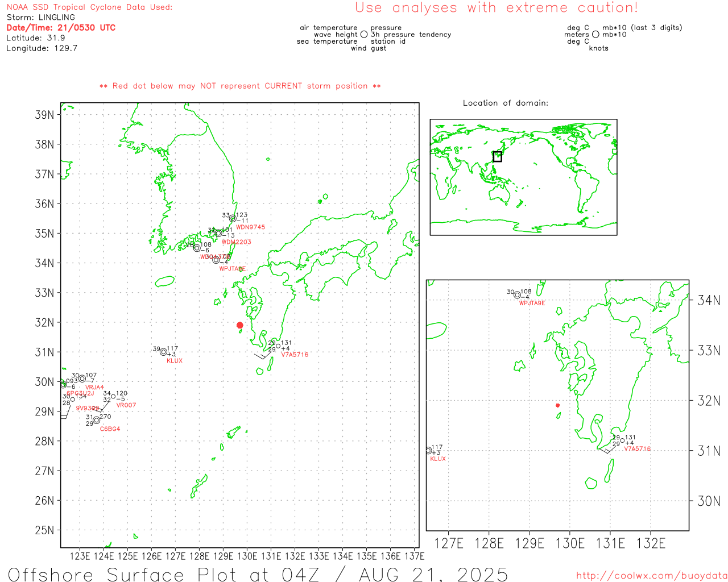Image resolution: width=728 pixels, height=582 pixels.
Task: Click the C6BG4 station ID label
Action: click(x=110, y=429)
